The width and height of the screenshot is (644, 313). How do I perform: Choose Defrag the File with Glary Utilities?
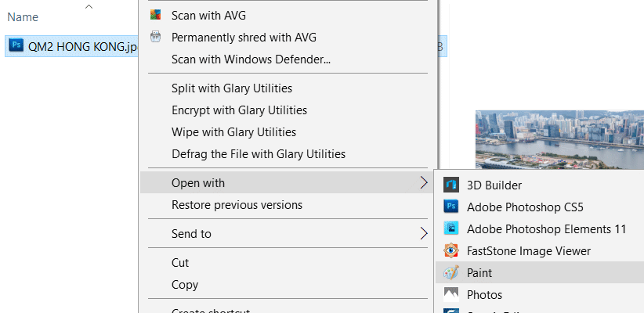click(x=259, y=154)
